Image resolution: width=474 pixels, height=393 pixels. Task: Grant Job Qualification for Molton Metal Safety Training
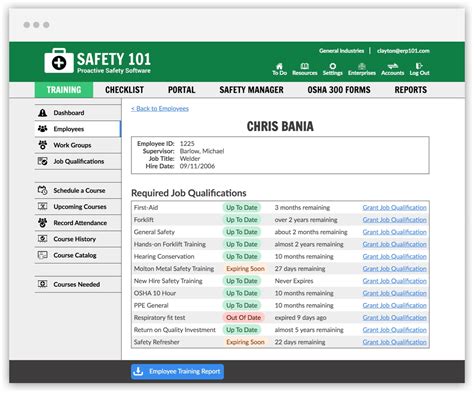point(394,269)
